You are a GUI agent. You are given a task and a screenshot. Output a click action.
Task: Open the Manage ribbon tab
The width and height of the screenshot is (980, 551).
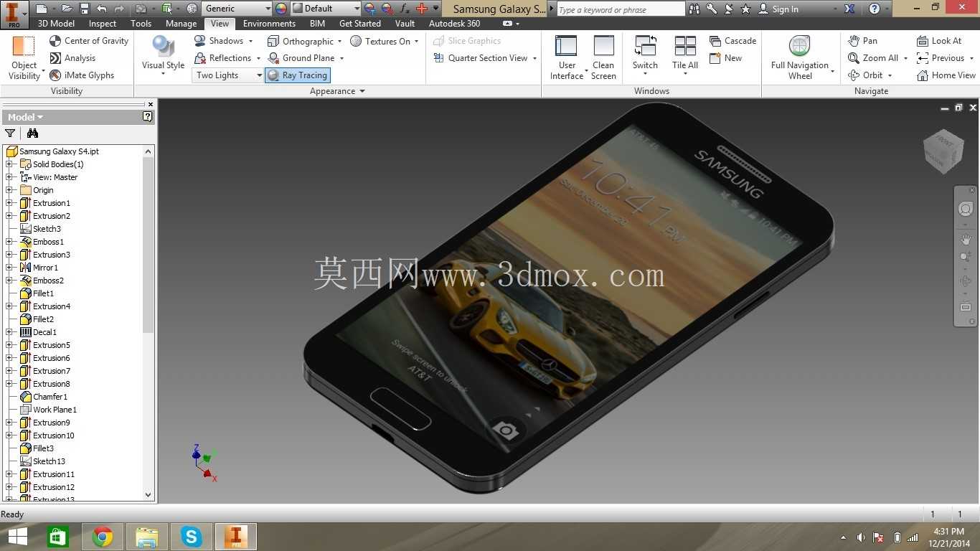[x=181, y=24]
